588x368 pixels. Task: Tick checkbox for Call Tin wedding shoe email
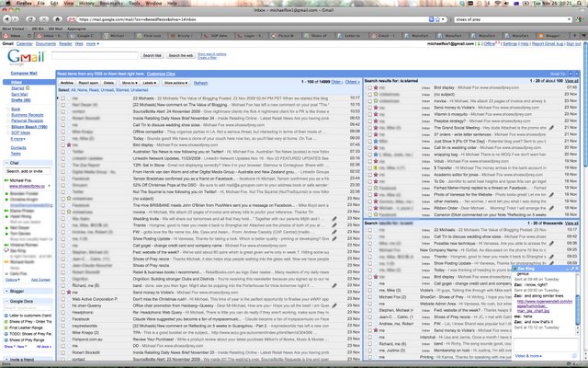63,125
